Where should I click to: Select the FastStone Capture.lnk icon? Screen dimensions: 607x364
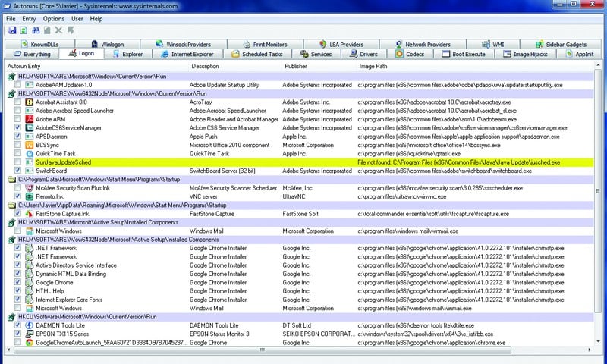29,214
